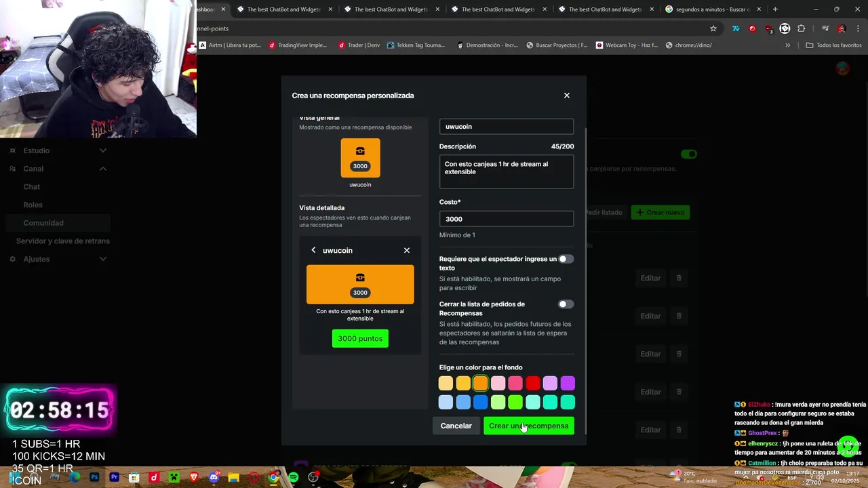The image size is (868, 488).
Task: Click back arrow in uwucoin detailed preview
Action: (313, 250)
